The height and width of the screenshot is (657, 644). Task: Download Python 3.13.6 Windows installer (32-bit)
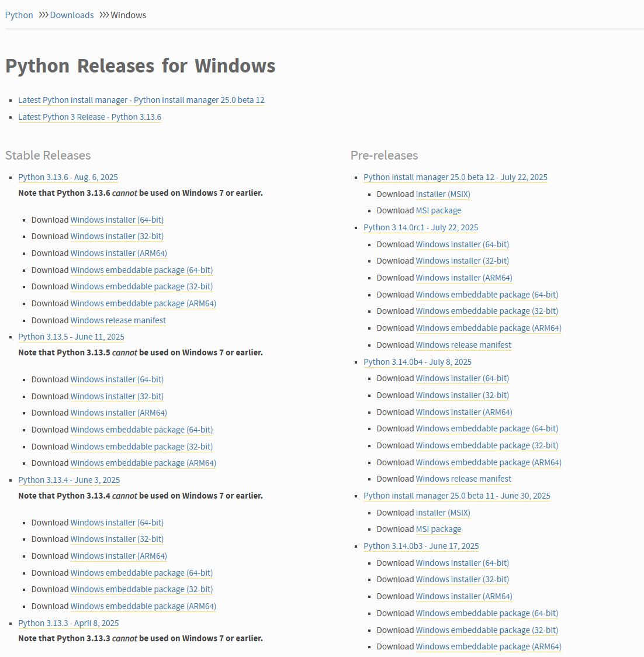[117, 236]
